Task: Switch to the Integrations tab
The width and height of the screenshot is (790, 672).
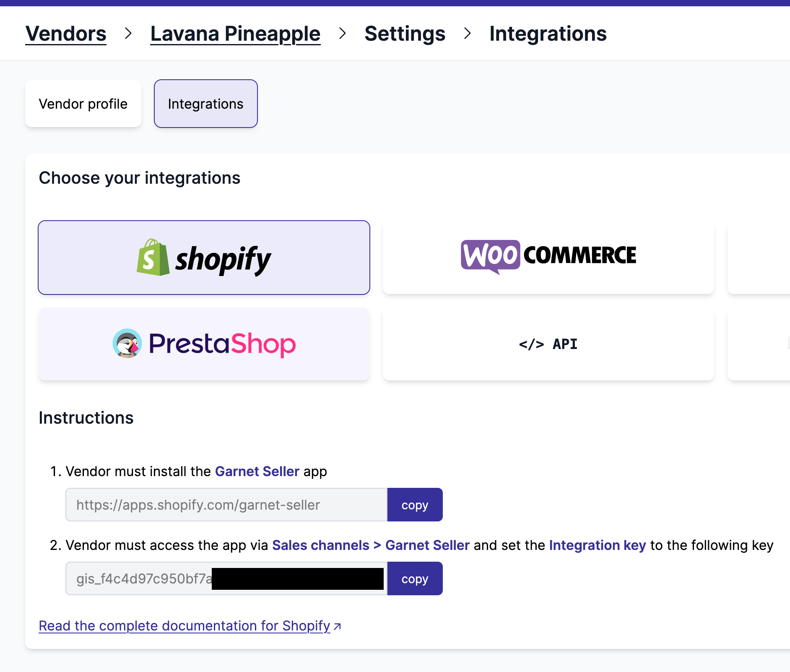Action: coord(205,104)
